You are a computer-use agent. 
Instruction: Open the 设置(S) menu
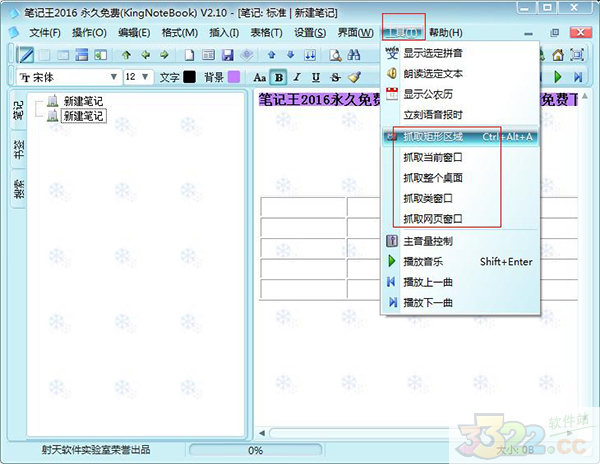[x=310, y=33]
